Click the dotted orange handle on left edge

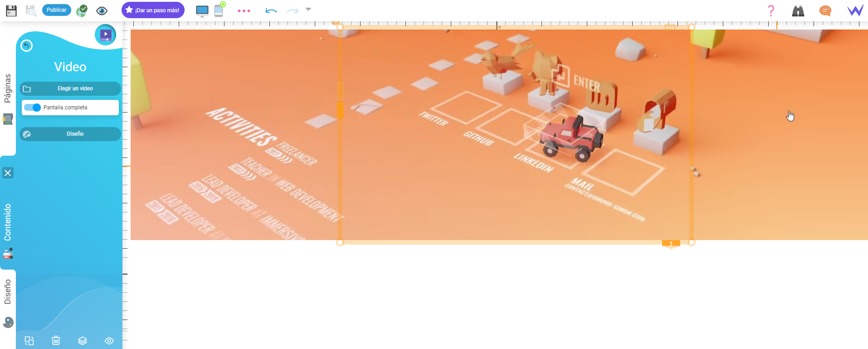pos(340,100)
